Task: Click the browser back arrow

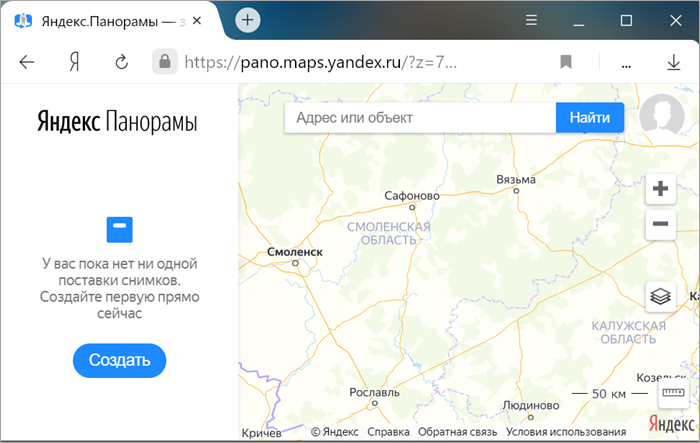Action: tap(27, 62)
